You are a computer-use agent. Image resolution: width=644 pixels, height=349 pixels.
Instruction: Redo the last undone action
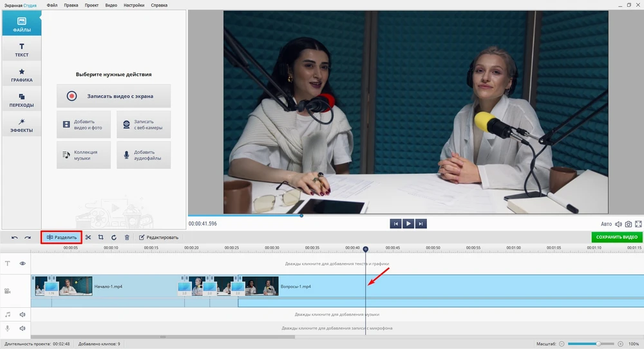pyautogui.click(x=28, y=238)
